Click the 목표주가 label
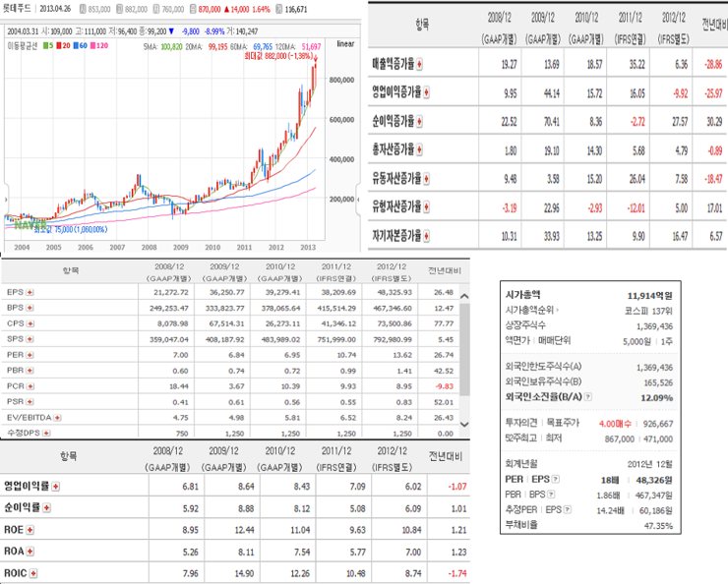Viewport: 728px width, 584px height. point(563,423)
